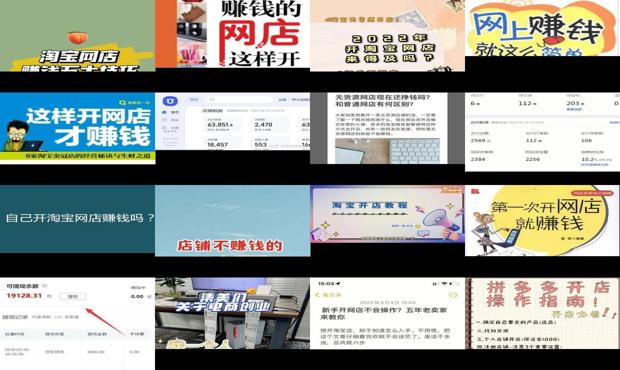
Task: Open the 可提现余额 19128.31 thumbnail
Action: point(78,324)
